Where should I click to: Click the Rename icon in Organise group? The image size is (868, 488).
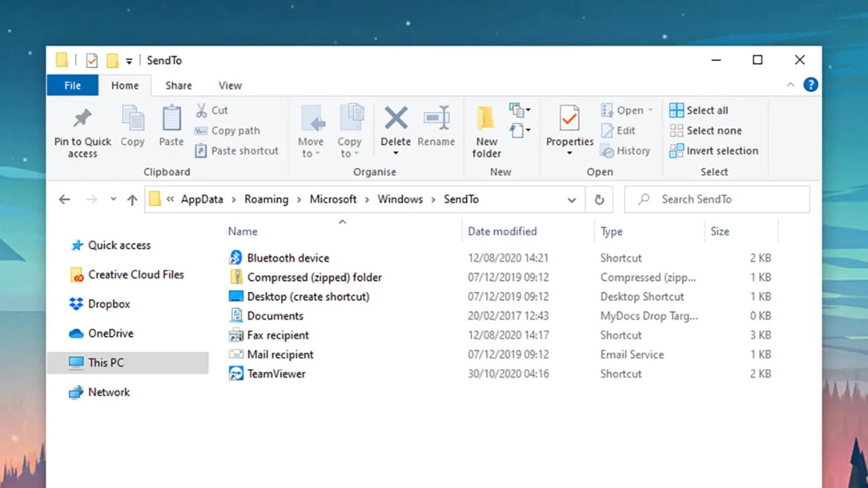click(x=436, y=119)
